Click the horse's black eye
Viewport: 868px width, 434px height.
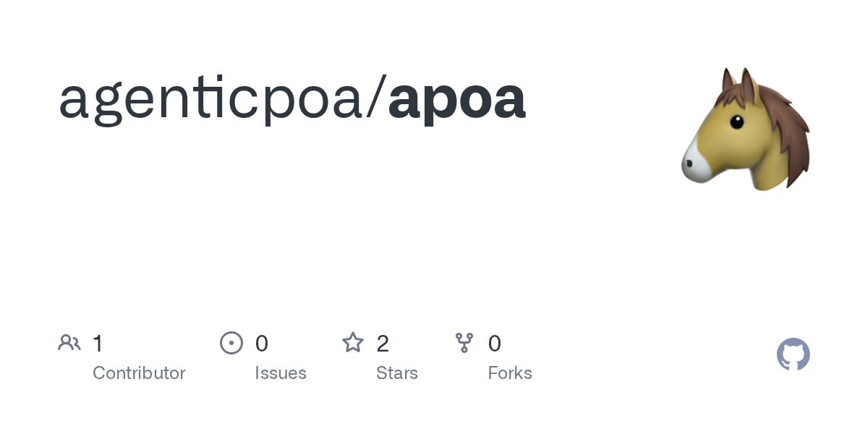pos(736,122)
